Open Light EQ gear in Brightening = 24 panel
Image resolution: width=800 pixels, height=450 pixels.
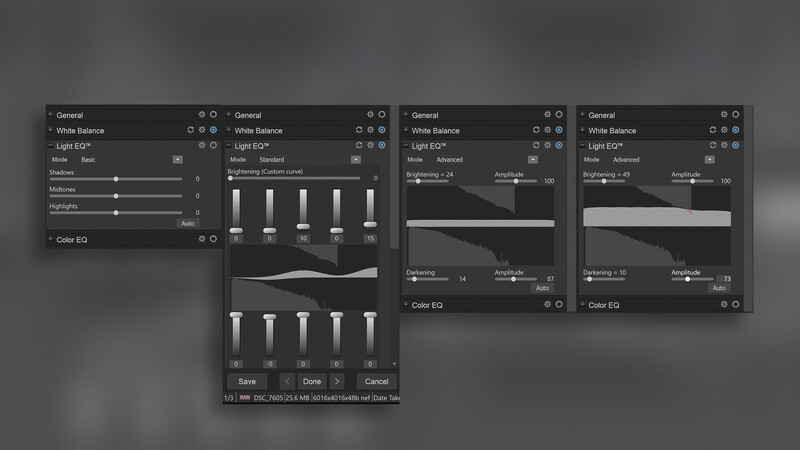click(x=547, y=145)
